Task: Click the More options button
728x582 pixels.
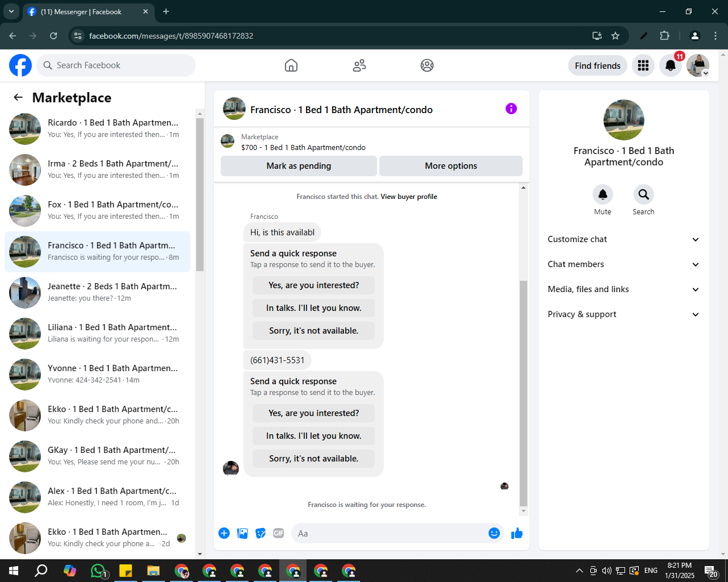Action: click(451, 166)
